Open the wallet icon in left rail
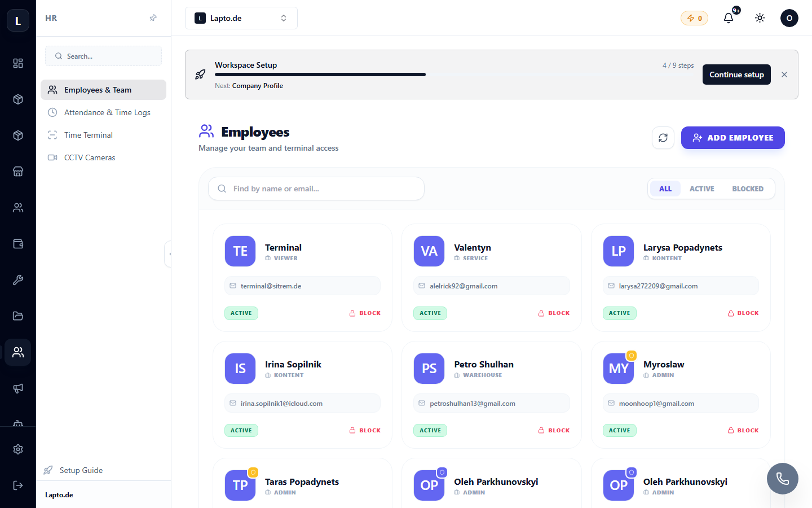The height and width of the screenshot is (508, 812). click(x=18, y=244)
